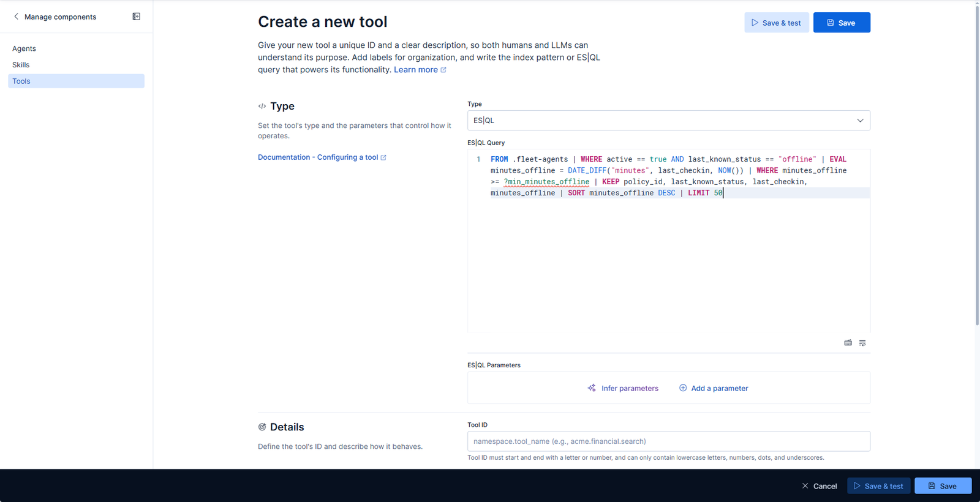The width and height of the screenshot is (980, 502).
Task: Click line number 1 in the editor
Action: (x=478, y=159)
